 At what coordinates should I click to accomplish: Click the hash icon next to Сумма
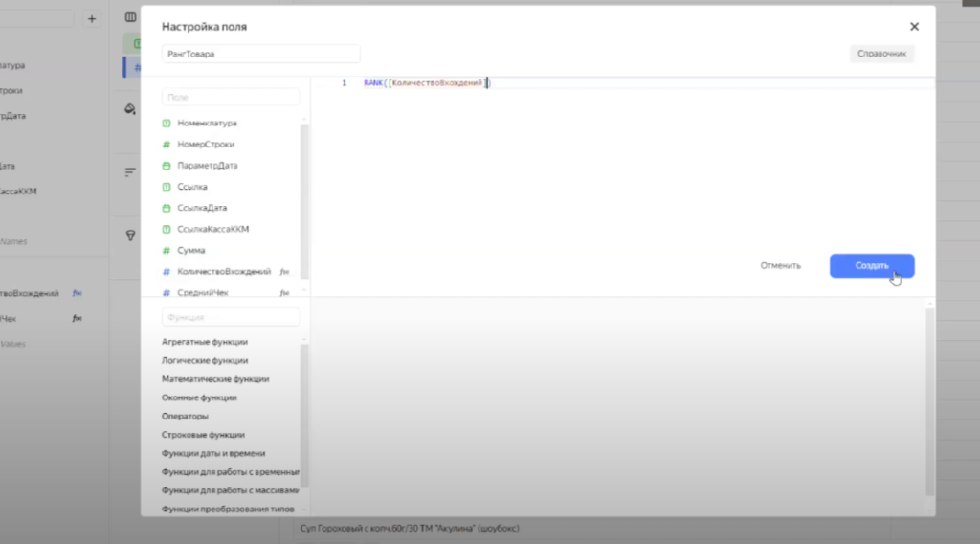tap(167, 250)
